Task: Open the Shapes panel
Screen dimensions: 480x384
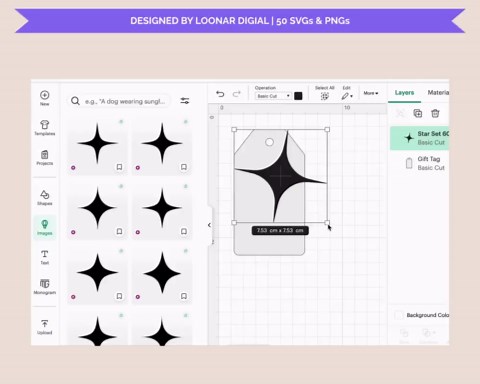Action: pos(45,197)
